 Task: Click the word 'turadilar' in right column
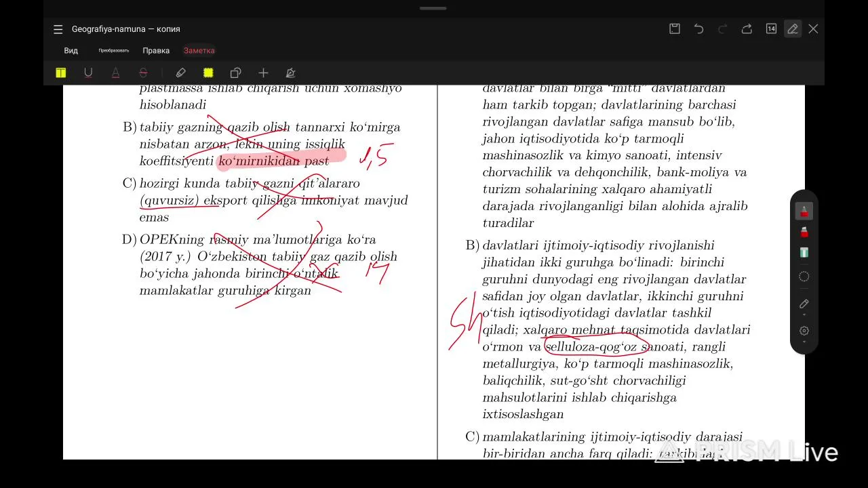pyautogui.click(x=508, y=223)
